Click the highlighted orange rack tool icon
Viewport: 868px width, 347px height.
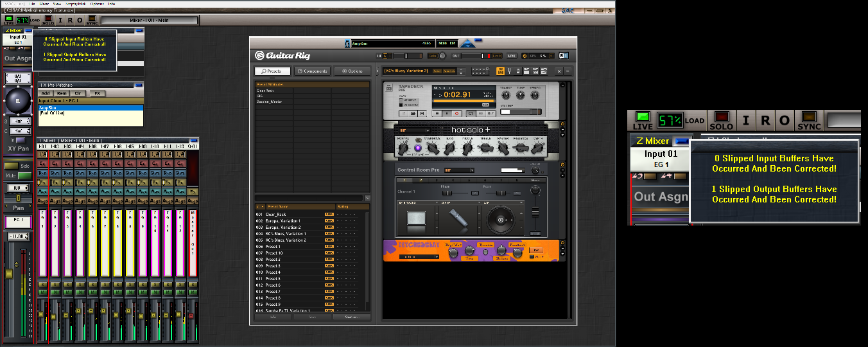pyautogui.click(x=500, y=71)
